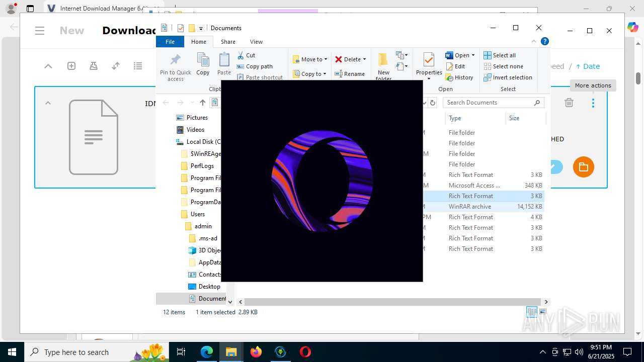The height and width of the screenshot is (362, 644).
Task: Click the horizontal scrollbar in file list
Action: click(x=393, y=302)
